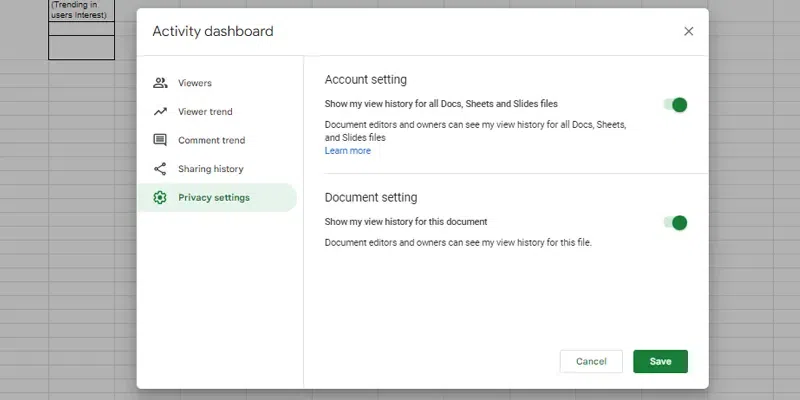
Task: Click the Sharing history share icon
Action: pyautogui.click(x=160, y=169)
